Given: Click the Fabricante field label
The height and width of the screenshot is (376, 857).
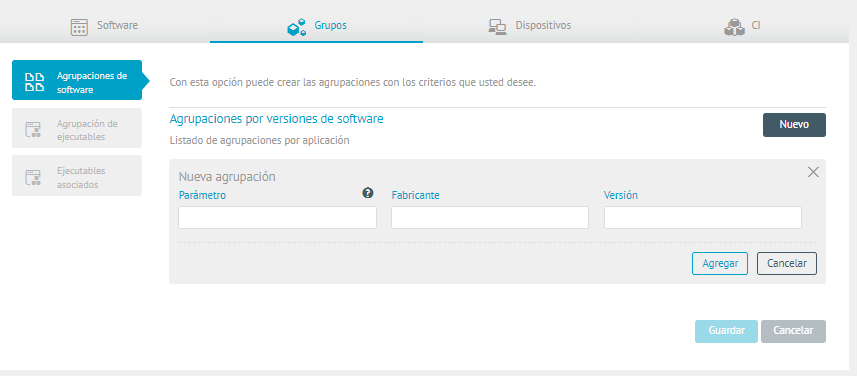Looking at the screenshot, I should tap(415, 195).
